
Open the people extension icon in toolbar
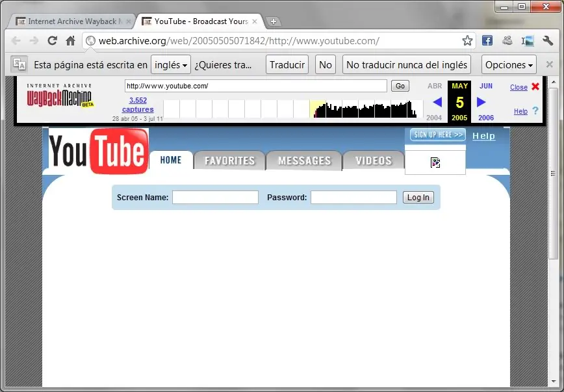pos(507,41)
